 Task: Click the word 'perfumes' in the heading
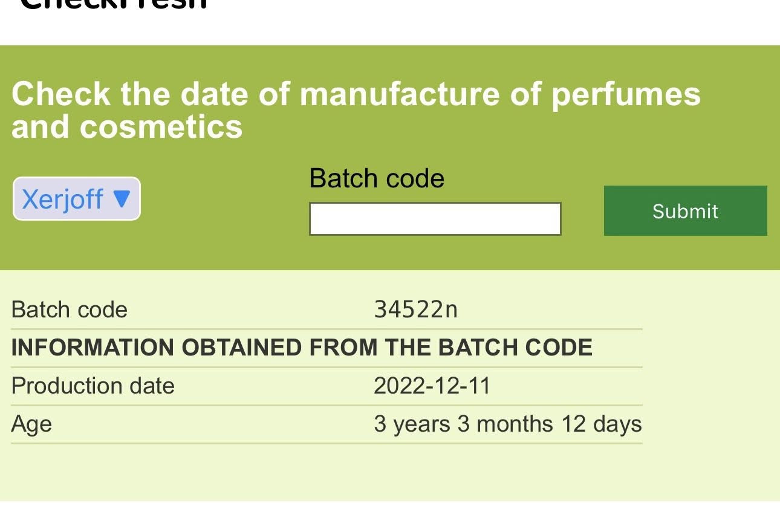(x=625, y=94)
